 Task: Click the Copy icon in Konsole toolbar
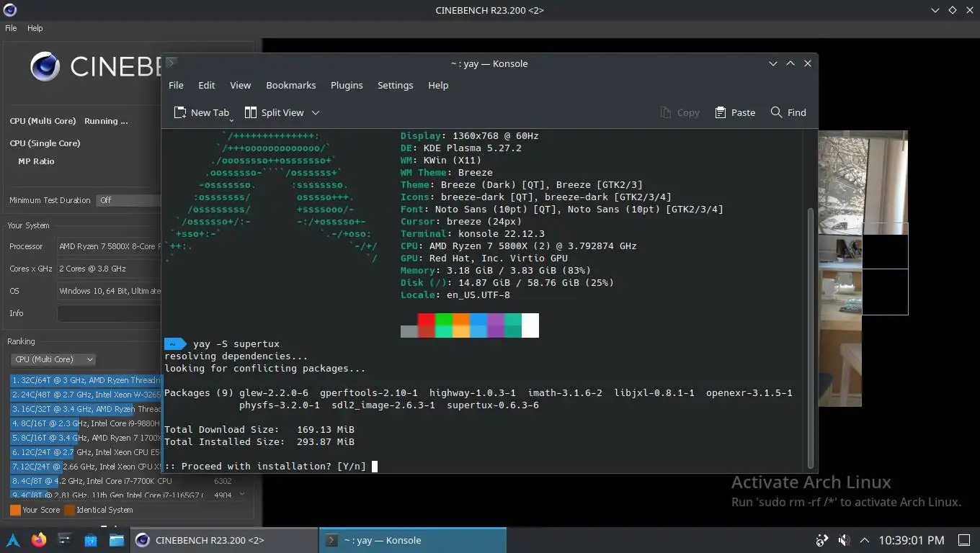point(666,112)
